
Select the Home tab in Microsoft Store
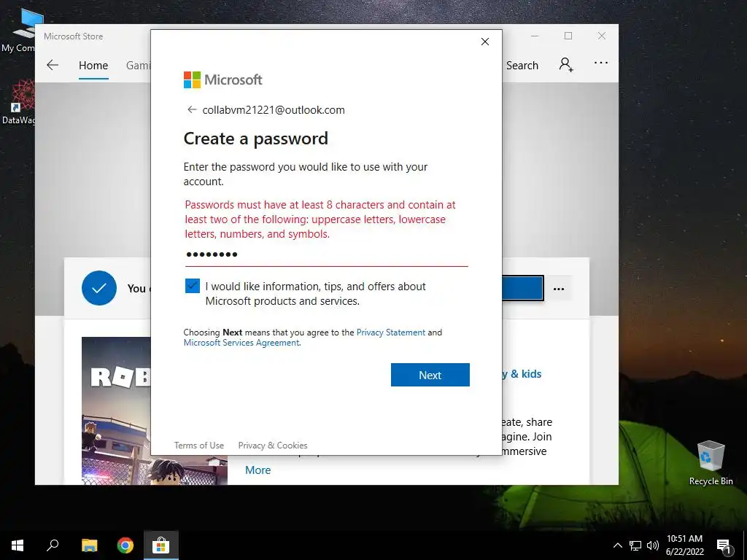[x=93, y=65]
